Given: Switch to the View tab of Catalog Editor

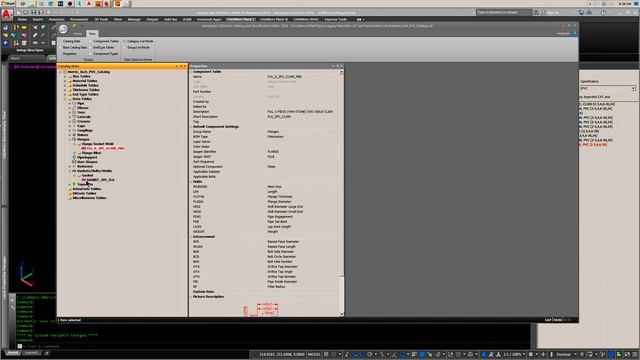Looking at the screenshot, I should [92, 34].
